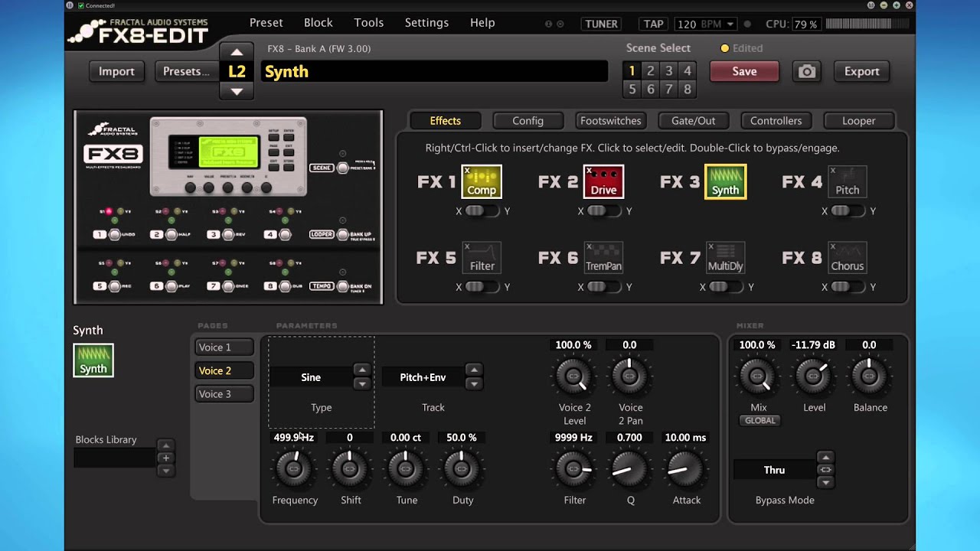The image size is (980, 551).
Task: Click the Synth block icon under Synth heading
Action: pyautogui.click(x=93, y=360)
